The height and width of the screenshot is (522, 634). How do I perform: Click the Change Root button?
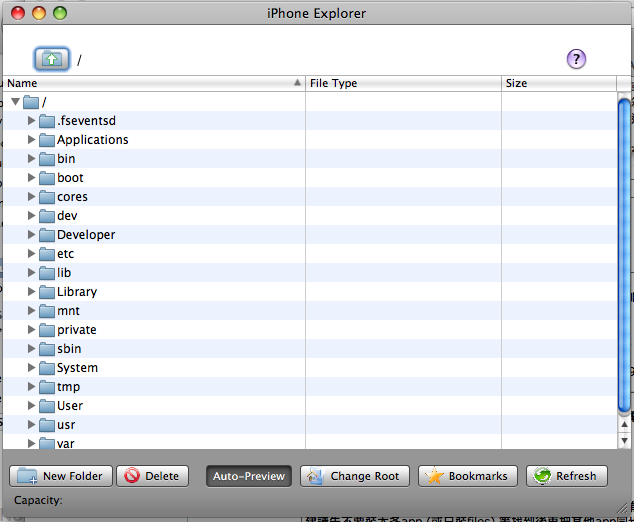355,476
